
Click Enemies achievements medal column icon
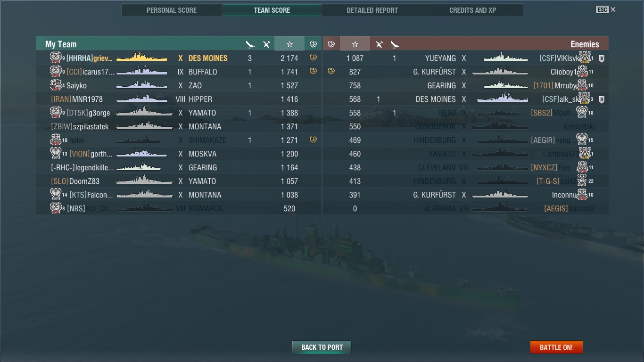[331, 44]
